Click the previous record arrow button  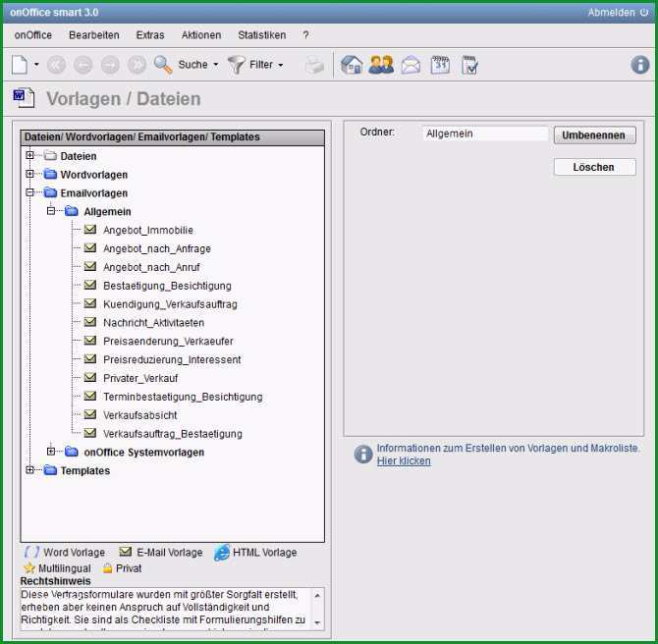coord(83,65)
